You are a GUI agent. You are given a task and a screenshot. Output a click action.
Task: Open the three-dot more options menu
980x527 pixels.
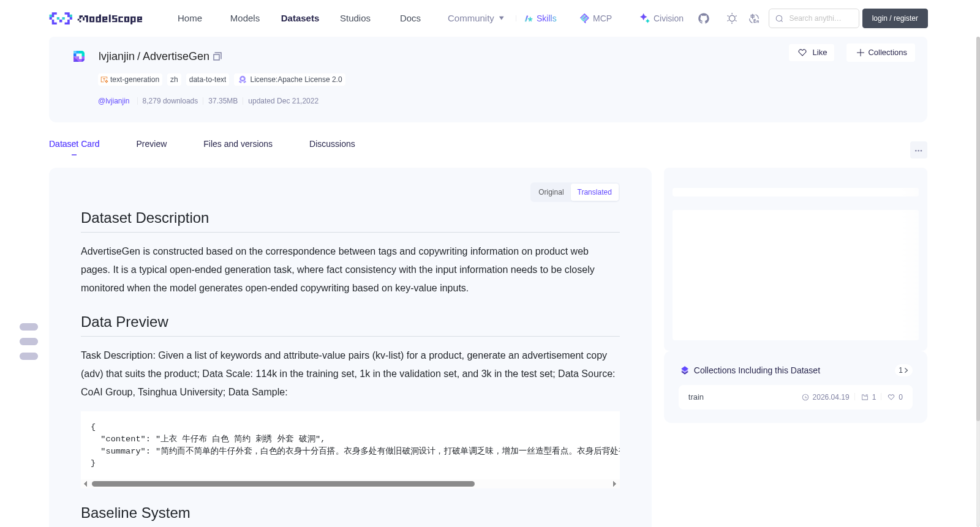coord(919,150)
